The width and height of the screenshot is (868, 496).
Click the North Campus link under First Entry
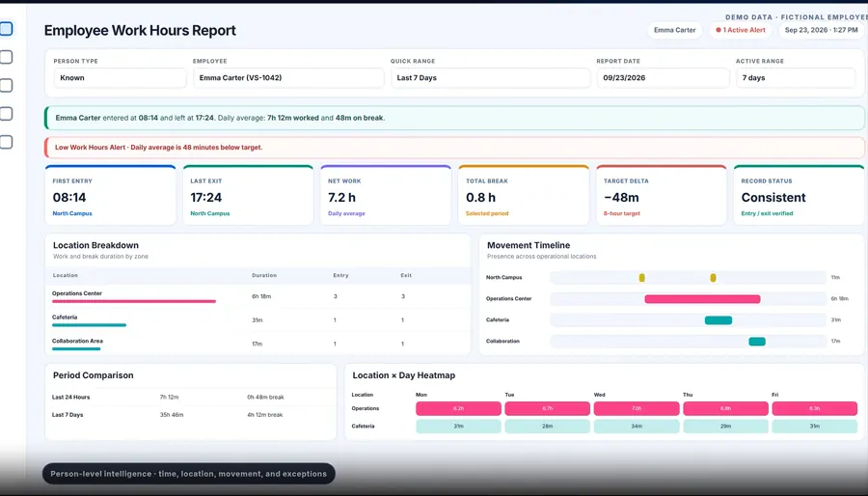click(72, 213)
